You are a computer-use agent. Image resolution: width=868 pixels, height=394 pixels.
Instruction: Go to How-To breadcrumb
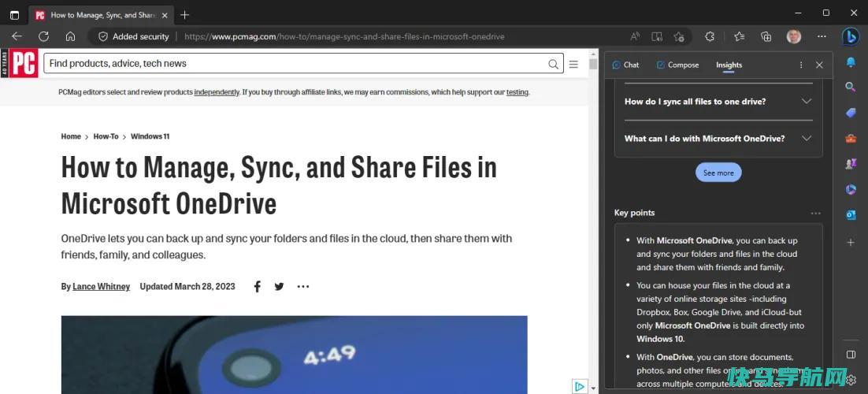(x=106, y=136)
